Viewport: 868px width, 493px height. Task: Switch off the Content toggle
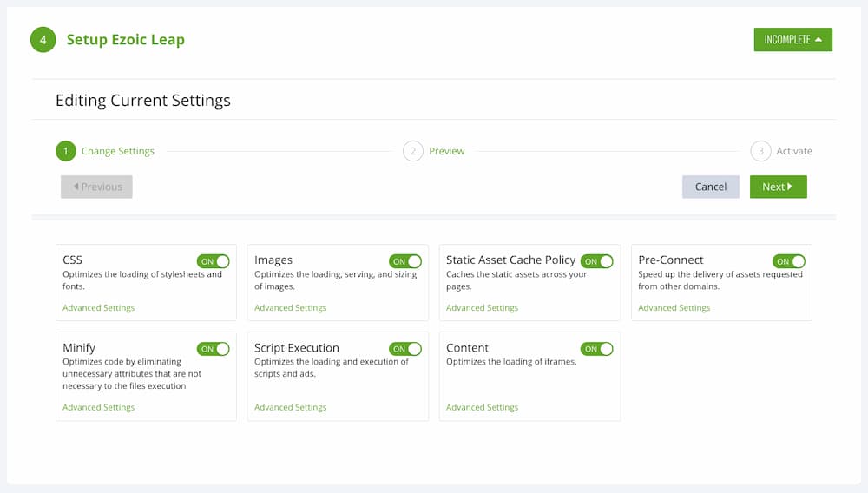coord(597,349)
